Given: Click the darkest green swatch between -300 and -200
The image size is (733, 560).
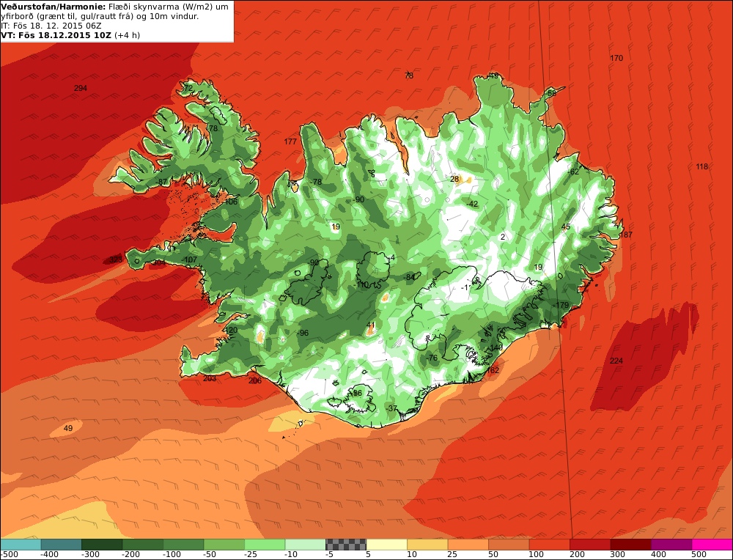Looking at the screenshot, I should tap(101, 544).
